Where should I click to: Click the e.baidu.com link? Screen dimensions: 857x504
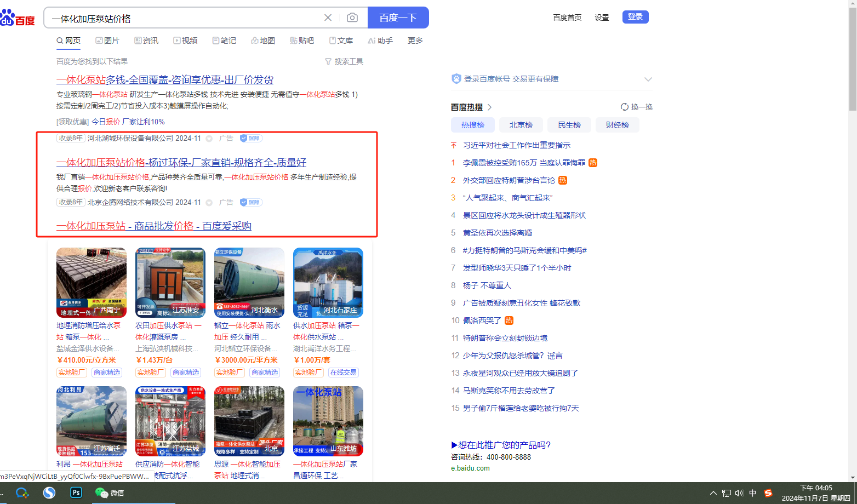470,468
